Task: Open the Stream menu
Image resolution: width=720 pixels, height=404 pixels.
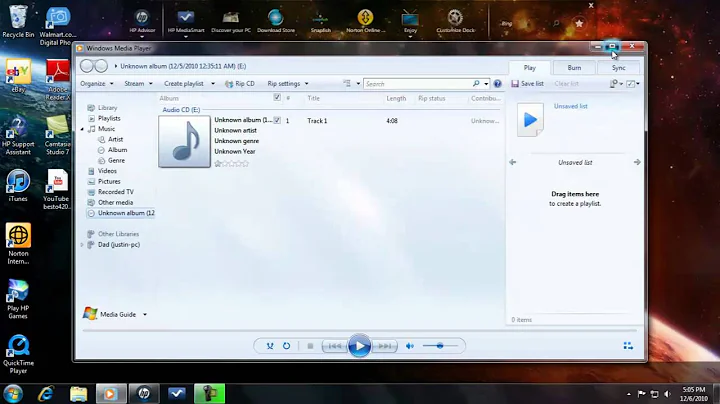Action: pyautogui.click(x=138, y=84)
